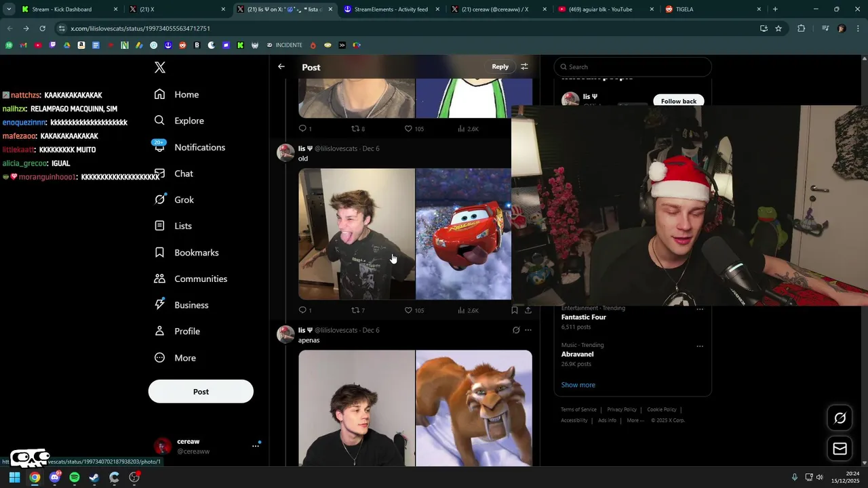Open the Grok icon on "apenas" post
Screen dimensions: 868x488
(516, 330)
